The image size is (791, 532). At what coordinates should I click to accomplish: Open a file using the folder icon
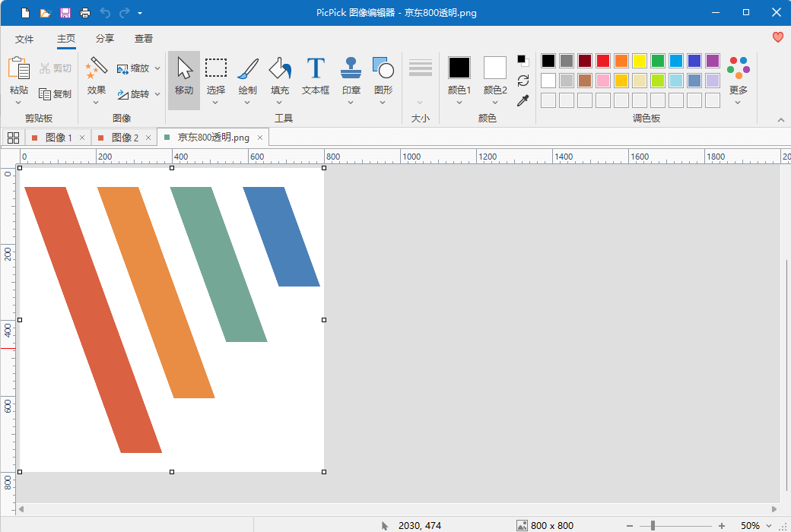click(x=46, y=13)
